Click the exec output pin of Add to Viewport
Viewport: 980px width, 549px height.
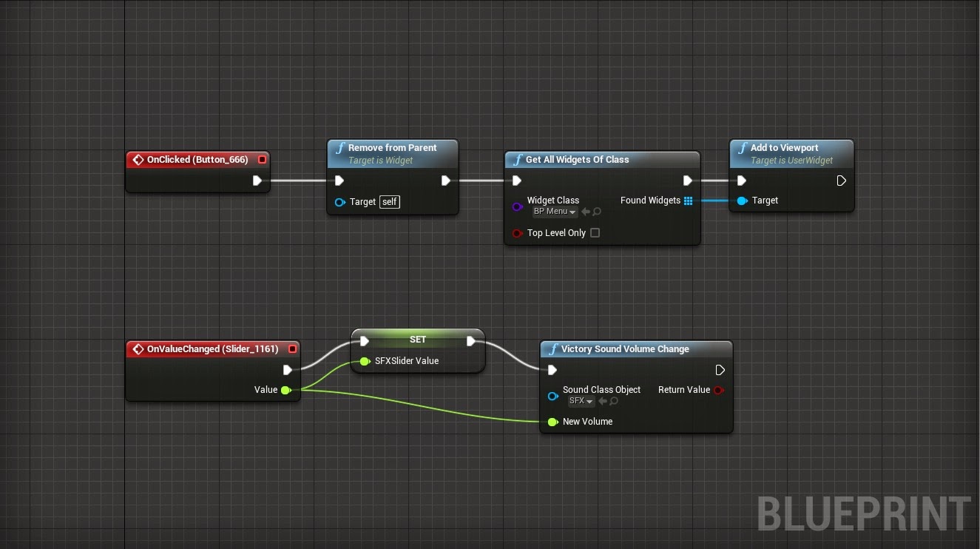[841, 180]
